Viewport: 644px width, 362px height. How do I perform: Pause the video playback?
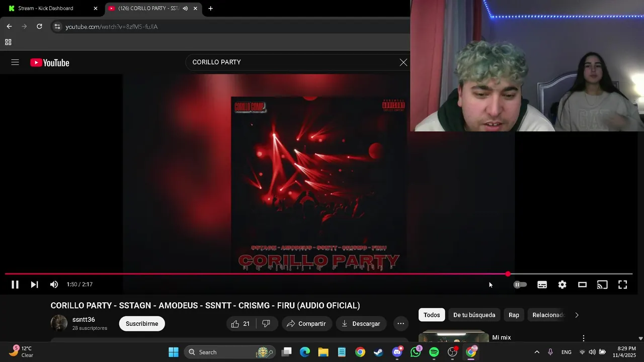(15, 285)
